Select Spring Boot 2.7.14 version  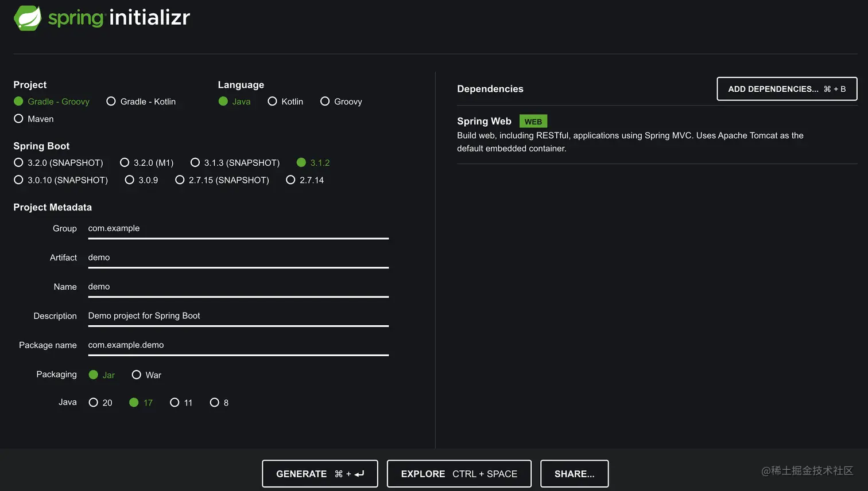pos(305,180)
